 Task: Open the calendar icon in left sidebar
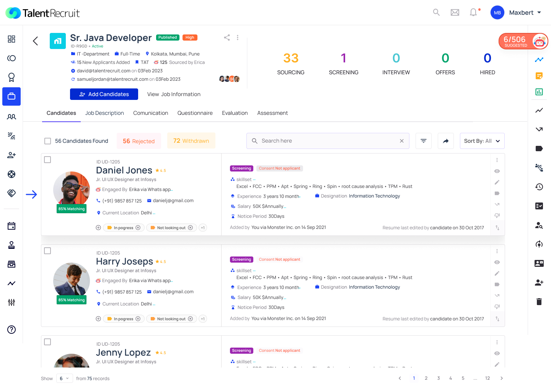click(x=11, y=226)
